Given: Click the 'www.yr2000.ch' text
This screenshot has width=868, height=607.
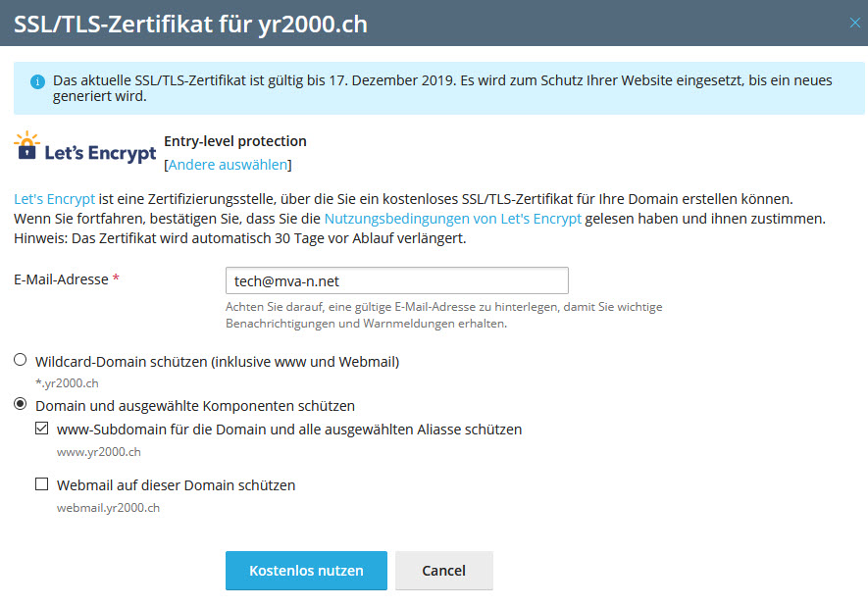Looking at the screenshot, I should [x=98, y=451].
